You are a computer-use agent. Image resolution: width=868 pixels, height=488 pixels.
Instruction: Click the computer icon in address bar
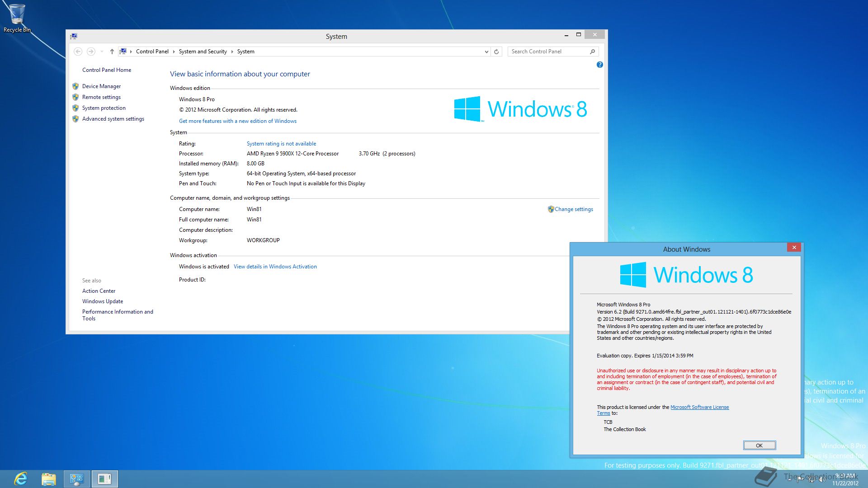123,52
